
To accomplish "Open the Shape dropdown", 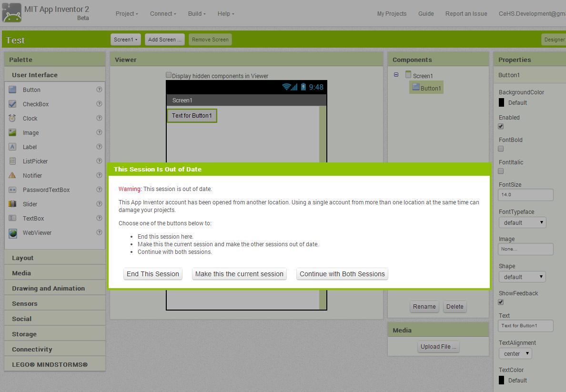I will pos(522,277).
